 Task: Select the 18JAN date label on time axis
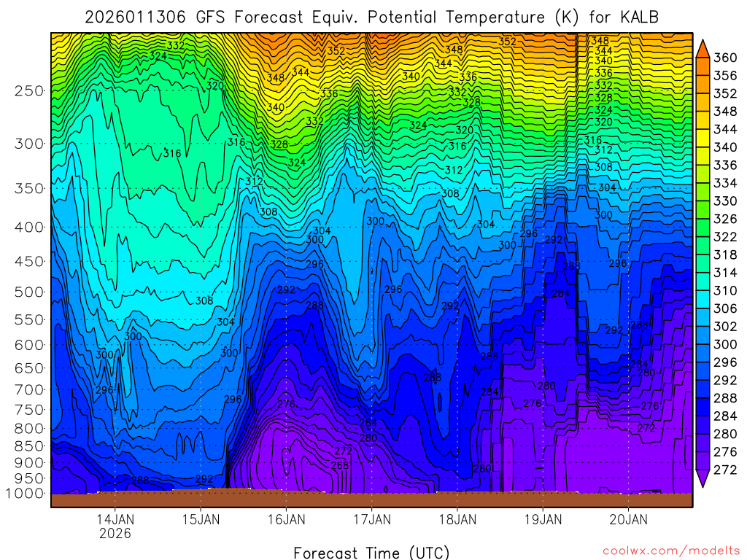457,519
